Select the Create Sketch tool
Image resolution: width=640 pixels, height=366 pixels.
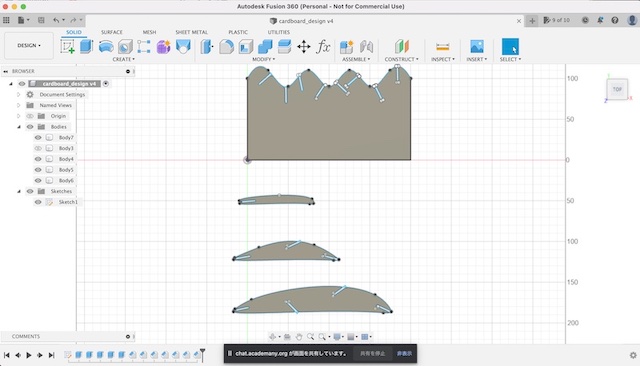click(x=67, y=47)
